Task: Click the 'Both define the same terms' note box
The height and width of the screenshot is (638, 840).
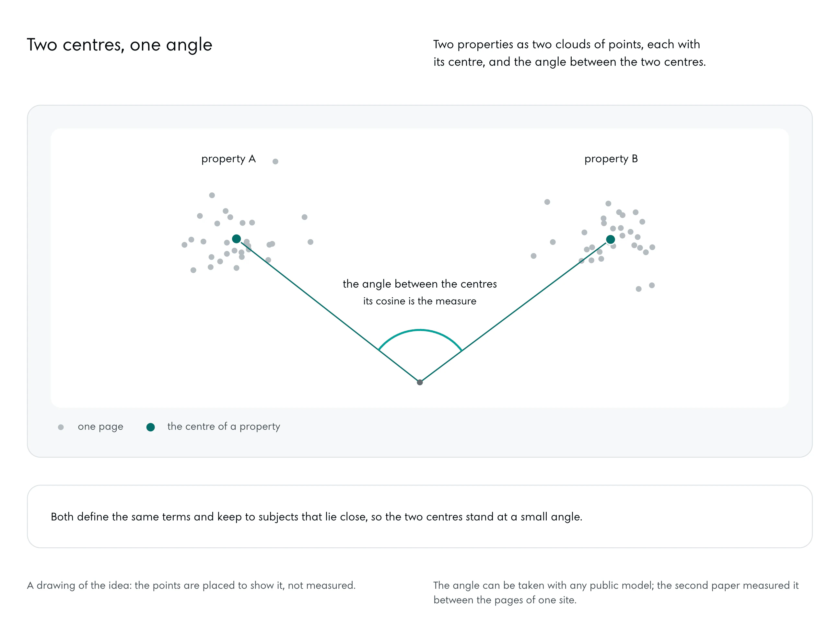Action: coord(420,517)
